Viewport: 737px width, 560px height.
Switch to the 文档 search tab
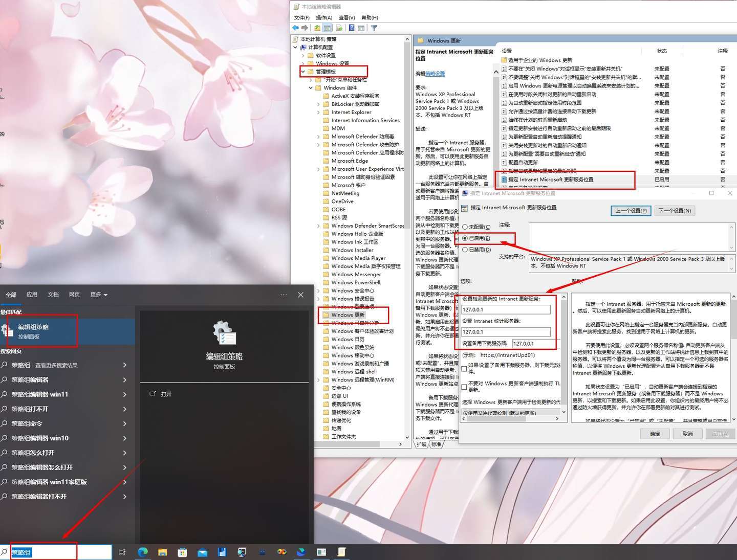pos(53,295)
